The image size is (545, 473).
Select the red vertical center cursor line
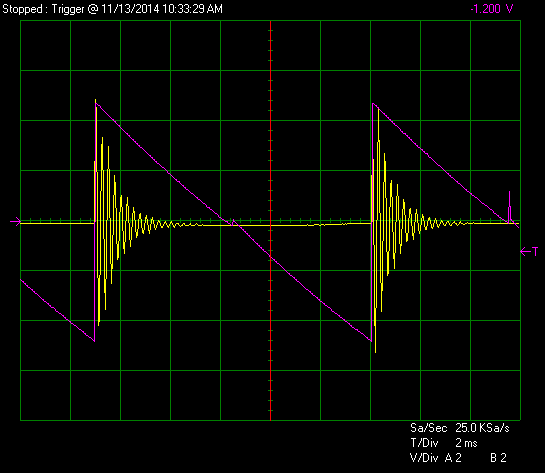click(x=270, y=220)
